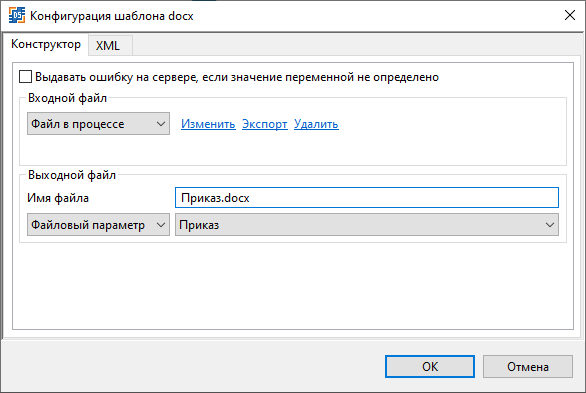Click the Изменить link

208,124
